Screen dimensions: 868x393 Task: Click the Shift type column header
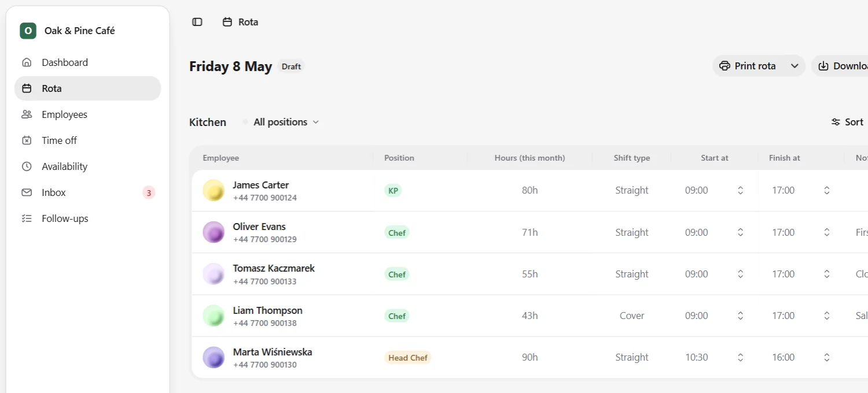632,158
